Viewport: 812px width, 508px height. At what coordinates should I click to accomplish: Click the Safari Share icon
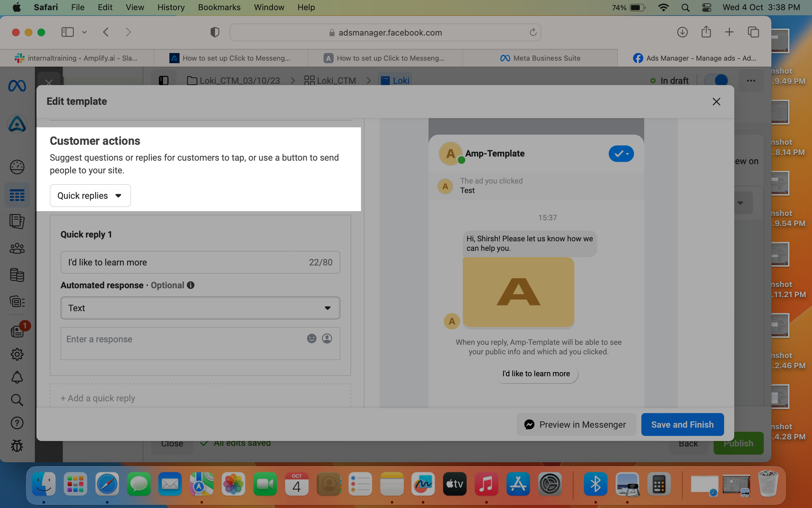pos(706,32)
